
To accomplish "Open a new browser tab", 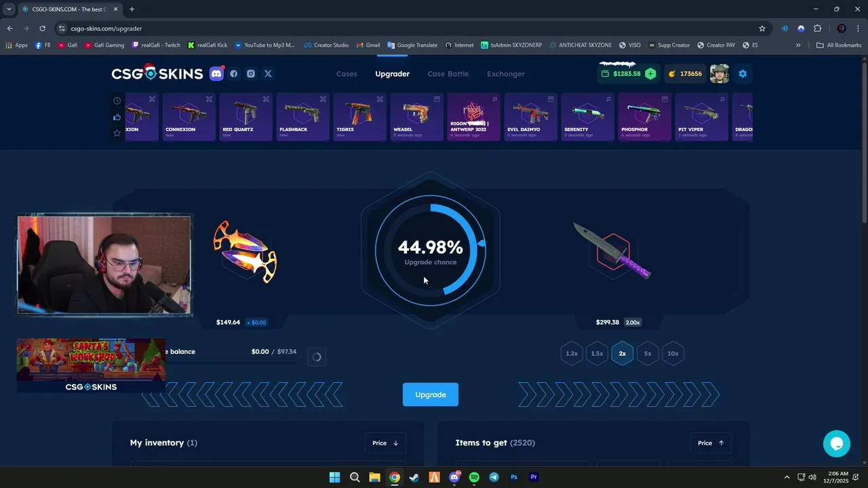I will pos(132,9).
